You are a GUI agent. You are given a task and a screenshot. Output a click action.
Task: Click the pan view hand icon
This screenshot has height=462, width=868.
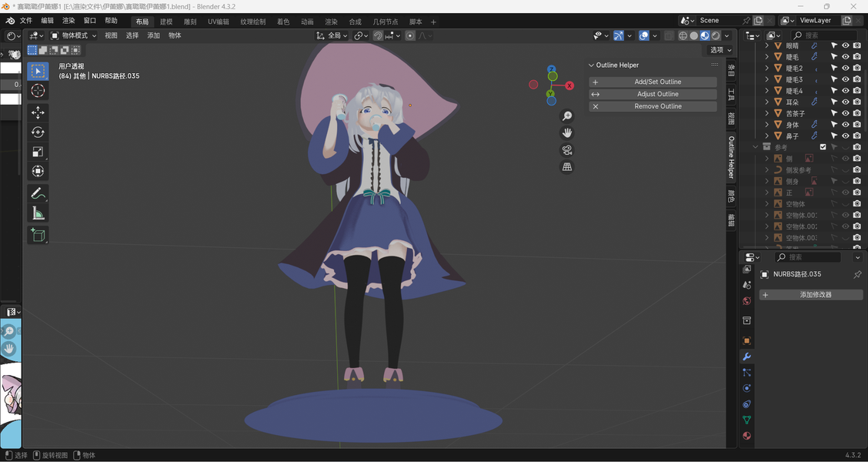[x=567, y=133]
